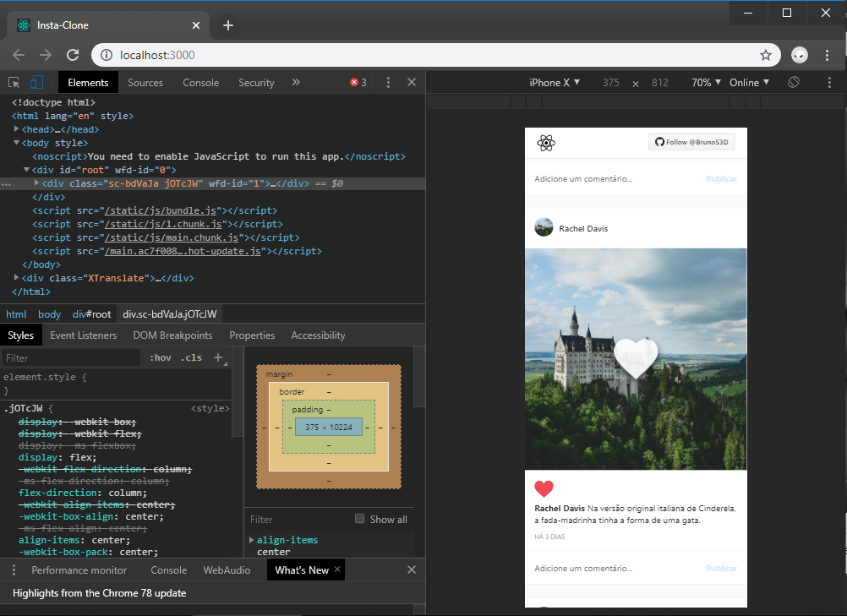This screenshot has width=847, height=616.
Task: Open the iPhone X device dropdown
Action: (555, 83)
